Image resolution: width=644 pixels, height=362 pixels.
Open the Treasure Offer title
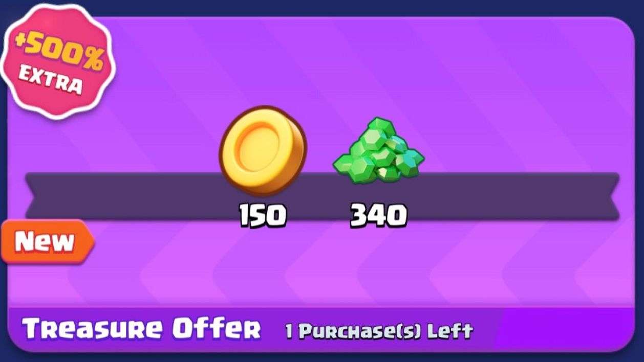point(142,328)
